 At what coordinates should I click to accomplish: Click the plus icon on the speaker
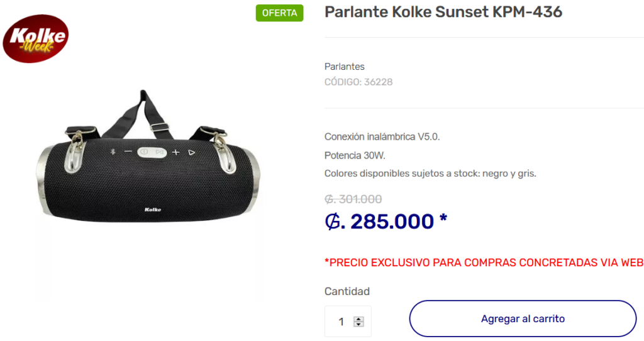pyautogui.click(x=176, y=152)
